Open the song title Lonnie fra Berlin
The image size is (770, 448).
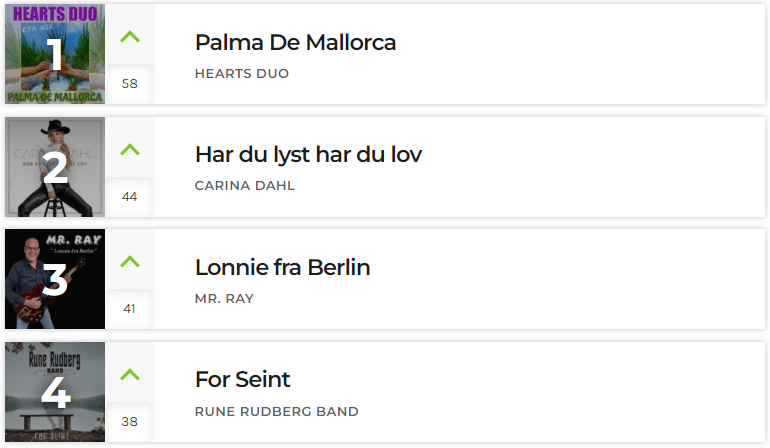click(282, 267)
